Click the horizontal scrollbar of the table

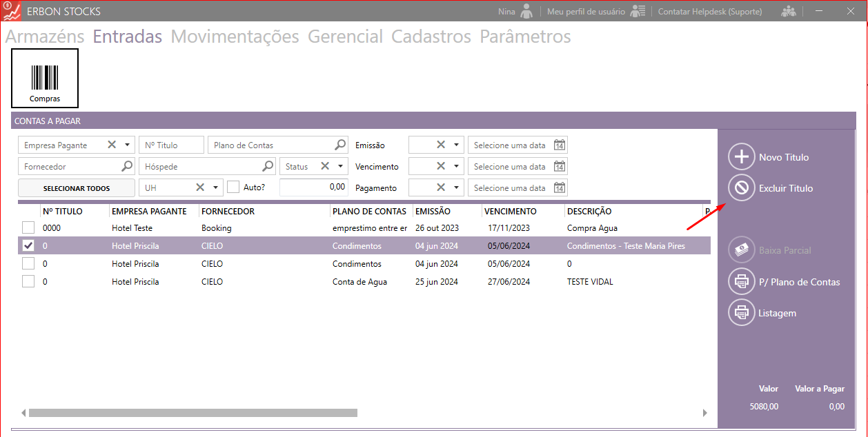[193, 413]
